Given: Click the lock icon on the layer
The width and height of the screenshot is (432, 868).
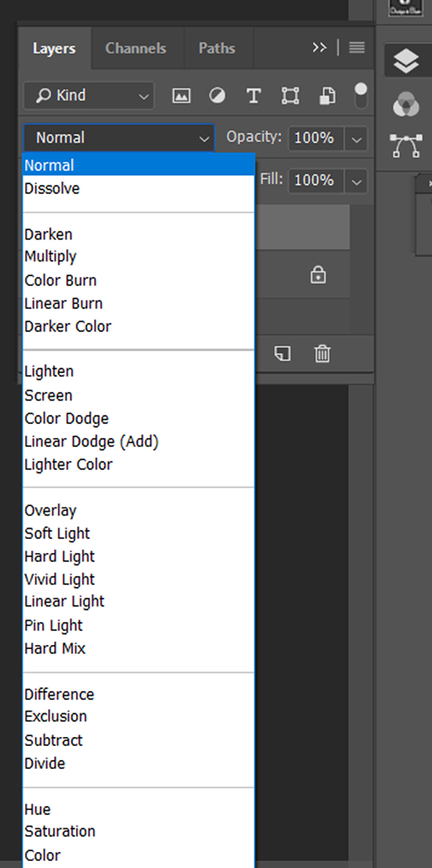Looking at the screenshot, I should pos(318,276).
